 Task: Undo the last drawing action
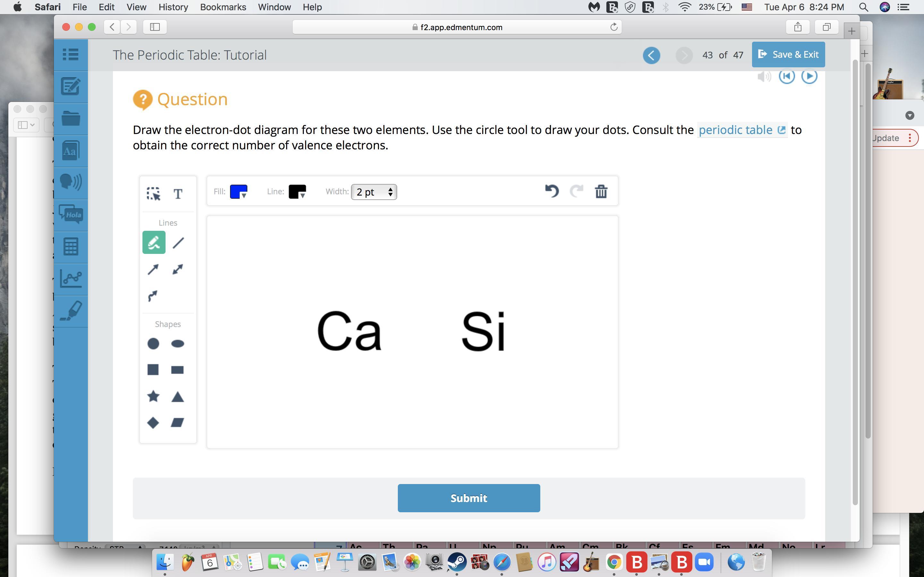coord(552,191)
